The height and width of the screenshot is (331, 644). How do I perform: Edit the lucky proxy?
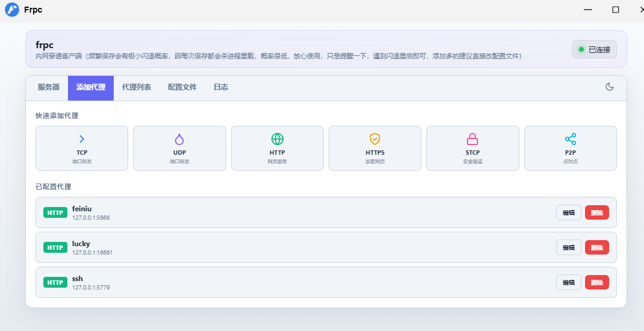click(x=568, y=247)
